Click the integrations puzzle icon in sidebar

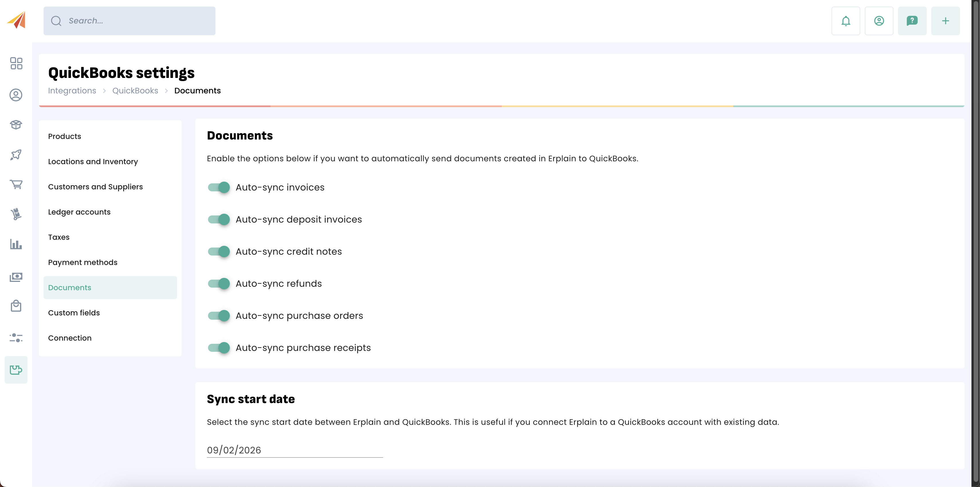16,370
